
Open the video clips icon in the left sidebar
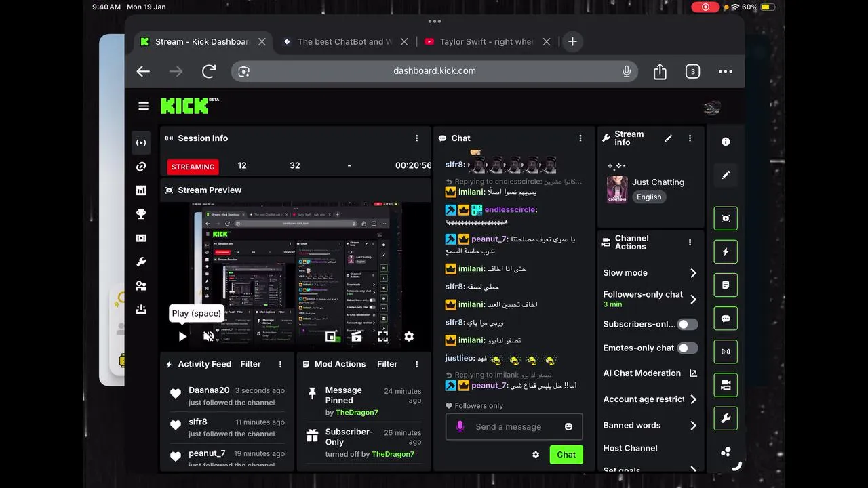(x=141, y=238)
